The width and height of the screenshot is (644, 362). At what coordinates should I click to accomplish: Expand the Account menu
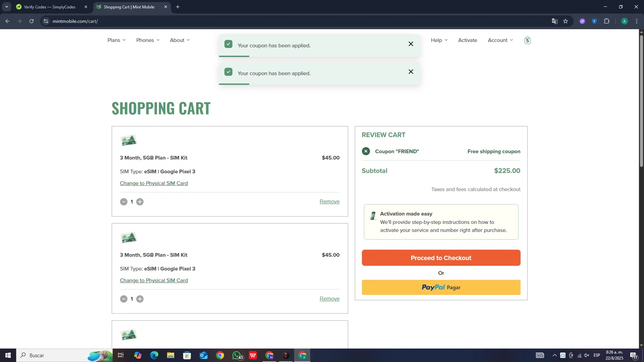coord(500,40)
